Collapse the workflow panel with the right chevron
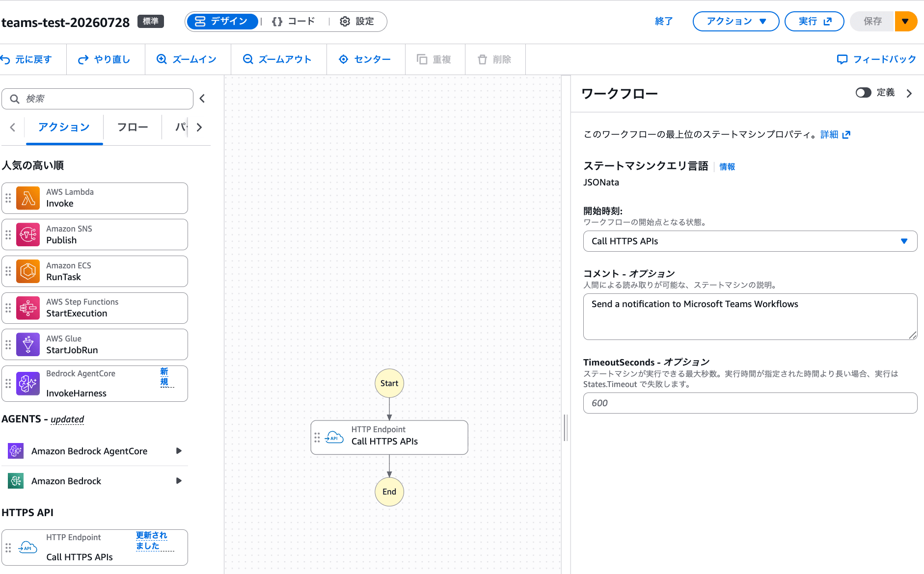This screenshot has width=924, height=574. coord(909,93)
